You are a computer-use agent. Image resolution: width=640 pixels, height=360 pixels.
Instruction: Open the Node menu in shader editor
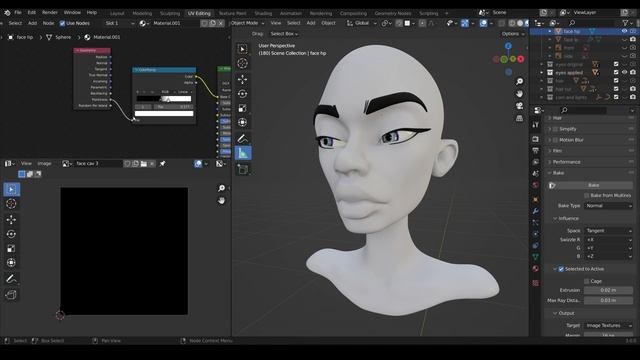tap(48, 23)
